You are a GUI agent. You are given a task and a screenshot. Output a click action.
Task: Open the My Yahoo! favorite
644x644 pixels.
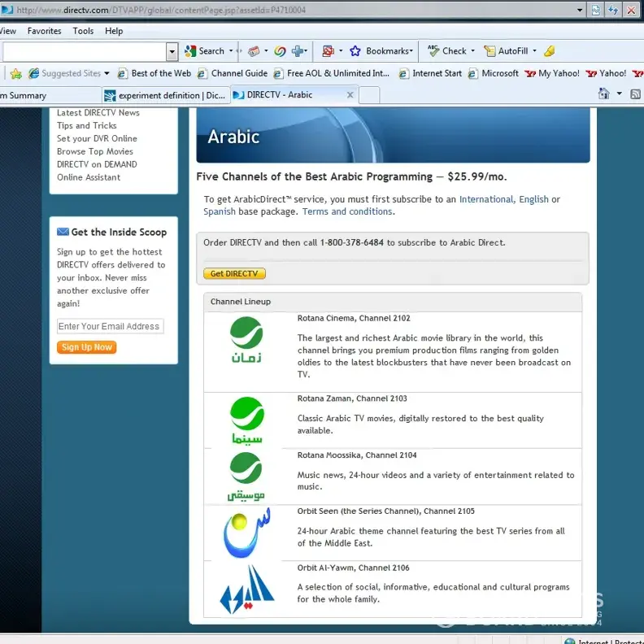(x=552, y=73)
